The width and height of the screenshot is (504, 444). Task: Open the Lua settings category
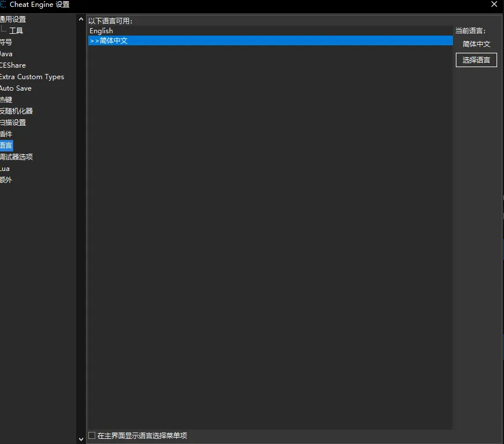(x=5, y=169)
